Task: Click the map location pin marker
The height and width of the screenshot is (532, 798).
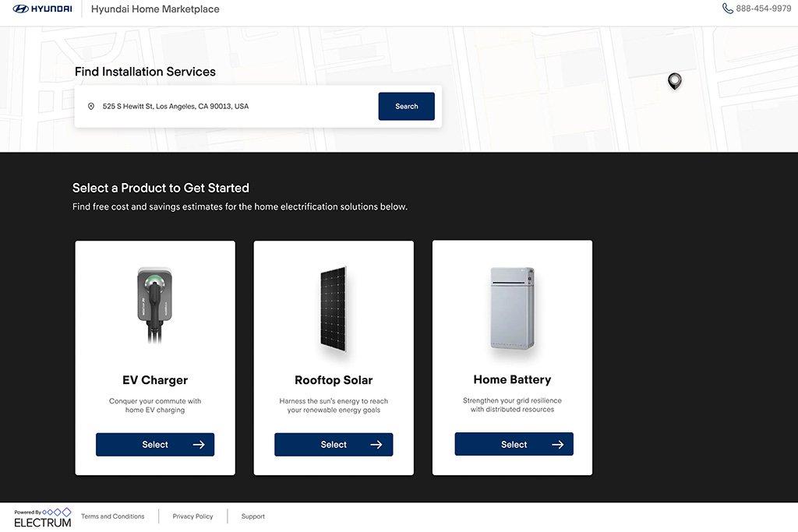Action: point(675,80)
